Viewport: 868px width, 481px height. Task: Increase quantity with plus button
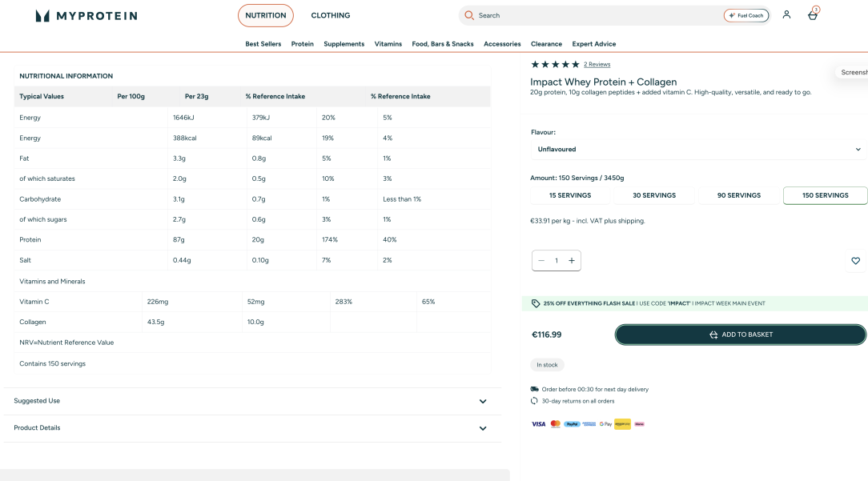572,261
